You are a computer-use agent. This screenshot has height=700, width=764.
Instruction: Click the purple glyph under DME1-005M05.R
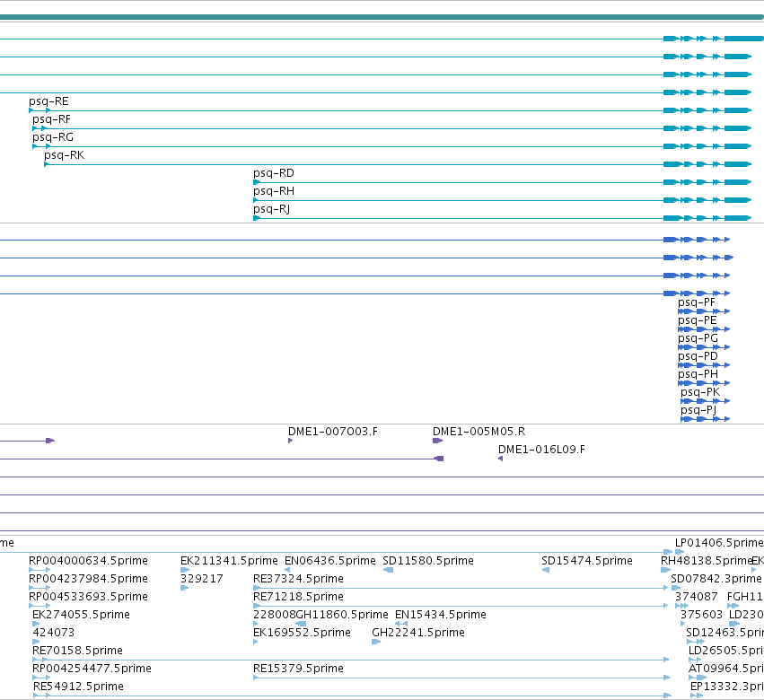coord(437,441)
